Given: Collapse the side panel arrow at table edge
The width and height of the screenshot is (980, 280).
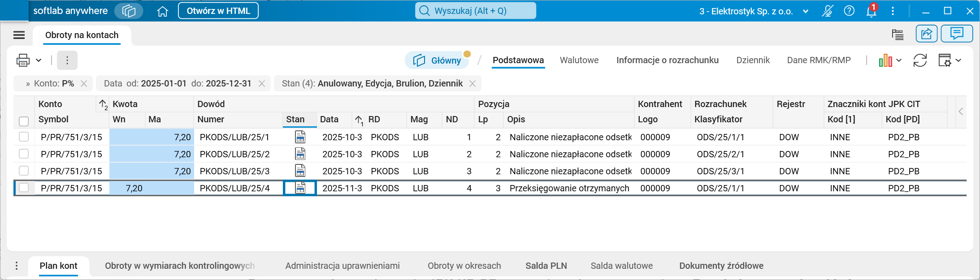Looking at the screenshot, I should 961,112.
